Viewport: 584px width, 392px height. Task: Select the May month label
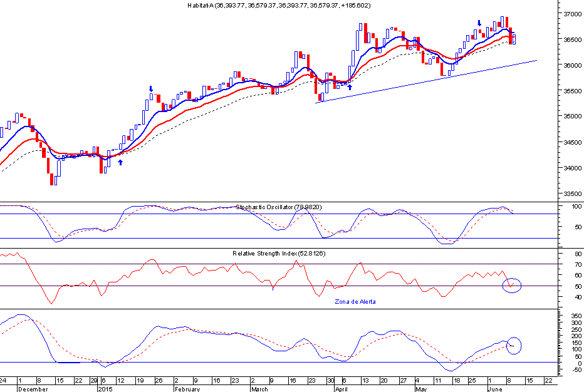[421, 389]
